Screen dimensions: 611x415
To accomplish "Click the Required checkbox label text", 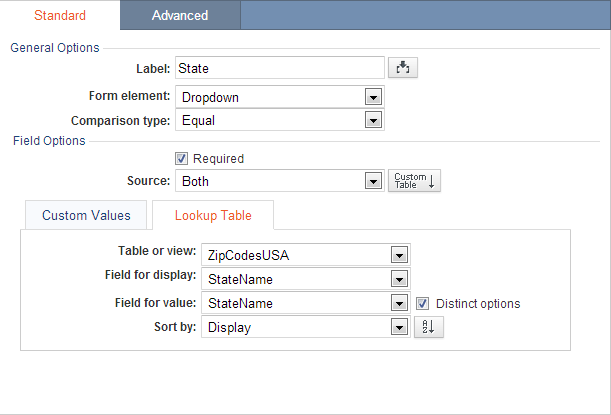I will click(x=219, y=159).
